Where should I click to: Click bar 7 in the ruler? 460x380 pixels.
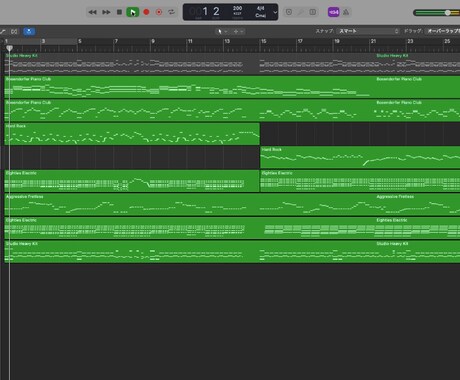tap(116, 41)
